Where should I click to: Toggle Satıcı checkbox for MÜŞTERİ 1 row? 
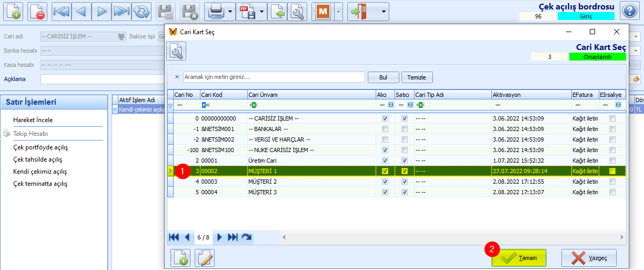click(x=404, y=171)
